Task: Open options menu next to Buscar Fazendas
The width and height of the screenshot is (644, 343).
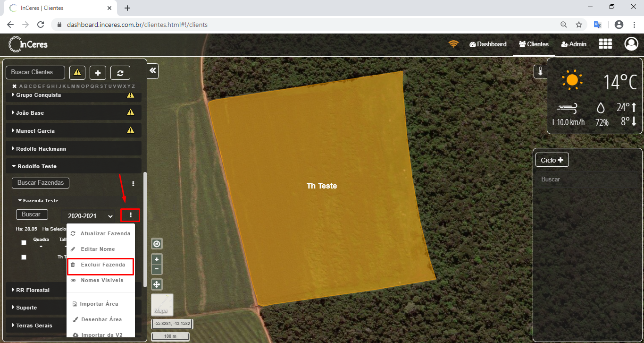Action: tap(133, 183)
